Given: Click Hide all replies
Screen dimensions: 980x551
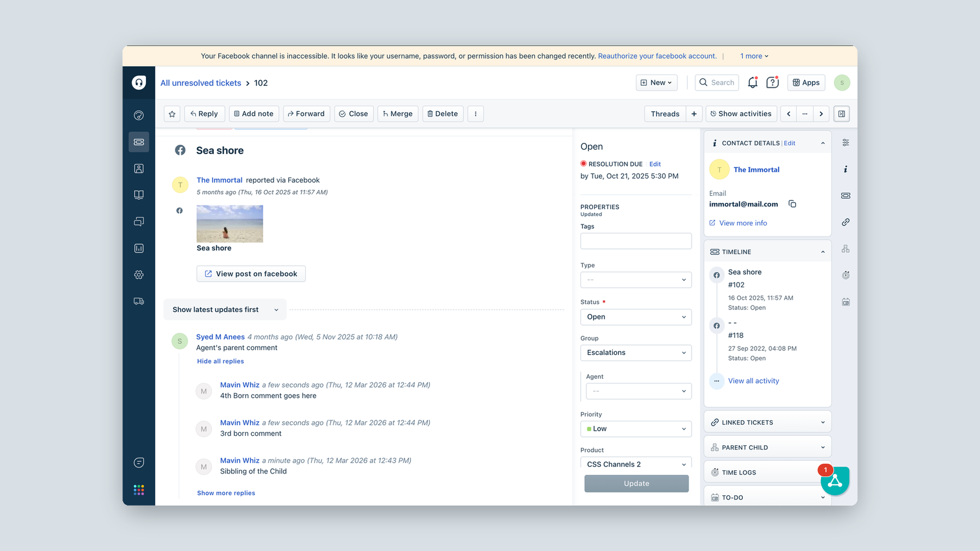Looking at the screenshot, I should coord(220,361).
